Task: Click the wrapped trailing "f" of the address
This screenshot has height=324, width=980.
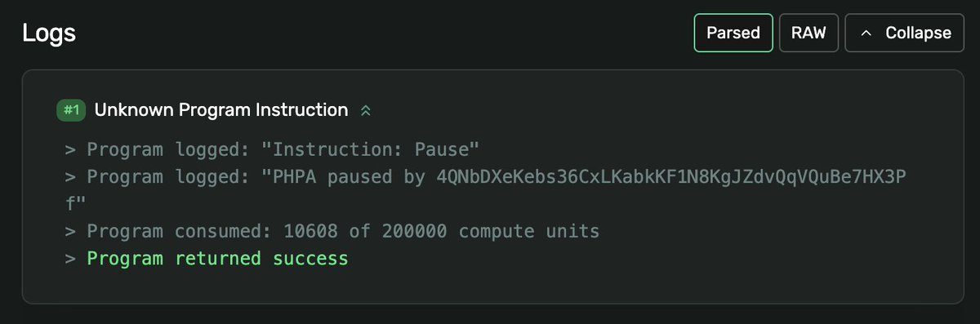Action: [70, 204]
